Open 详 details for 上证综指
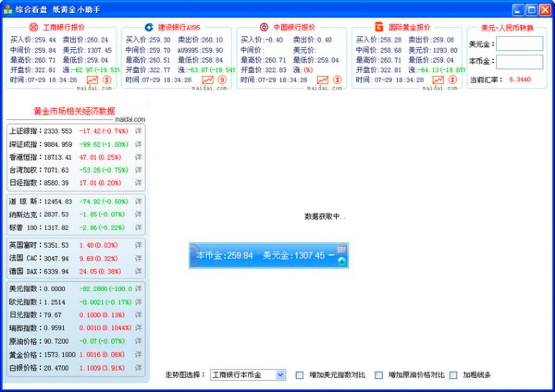This screenshot has width=555, height=392. [138, 131]
